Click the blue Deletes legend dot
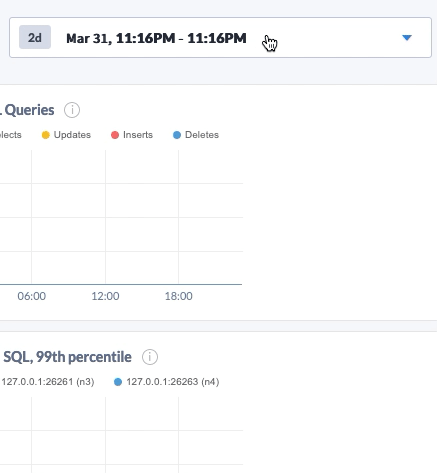437x473 pixels. tap(177, 135)
